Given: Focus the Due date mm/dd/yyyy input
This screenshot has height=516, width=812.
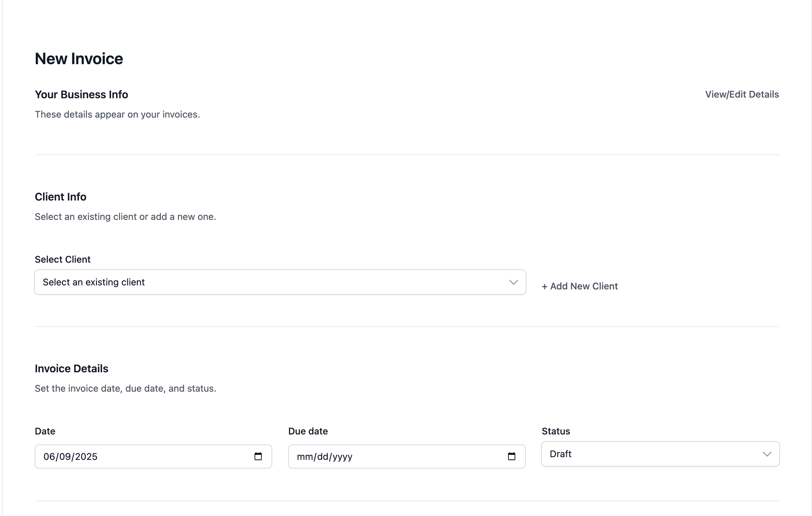Looking at the screenshot, I should point(407,456).
